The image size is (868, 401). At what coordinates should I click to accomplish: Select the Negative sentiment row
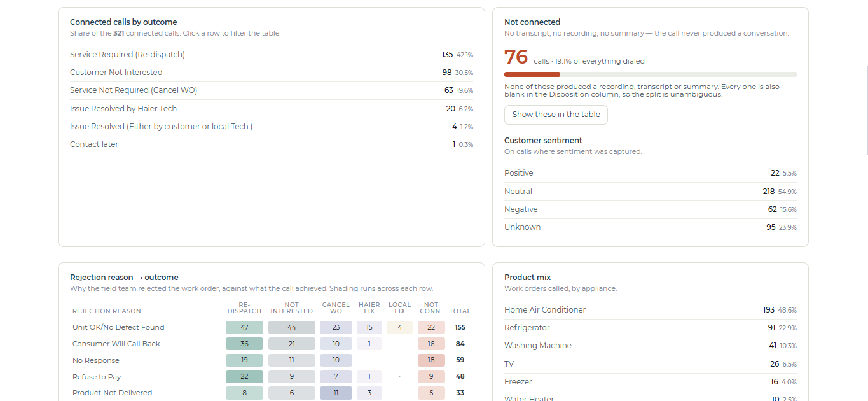click(x=651, y=209)
